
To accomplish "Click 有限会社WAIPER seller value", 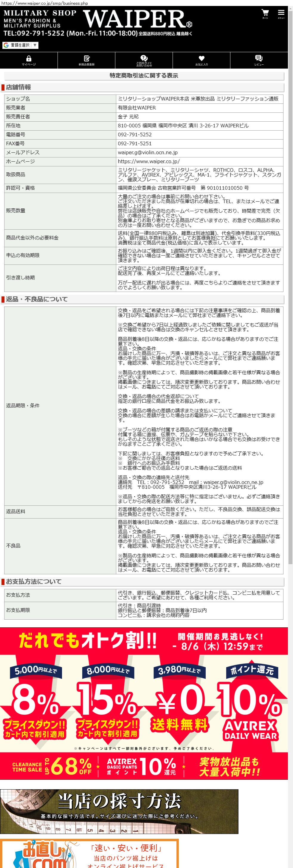I will tap(137, 108).
